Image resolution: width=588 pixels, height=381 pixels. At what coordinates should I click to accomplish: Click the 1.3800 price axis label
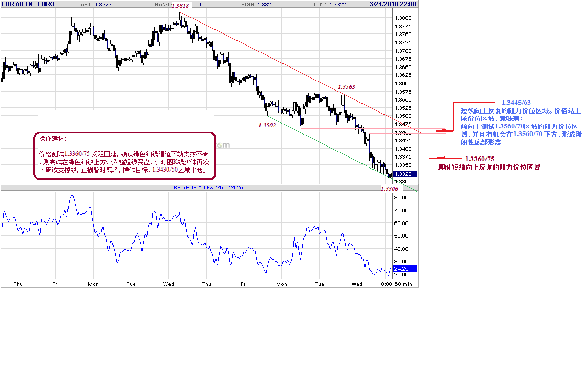coord(403,18)
